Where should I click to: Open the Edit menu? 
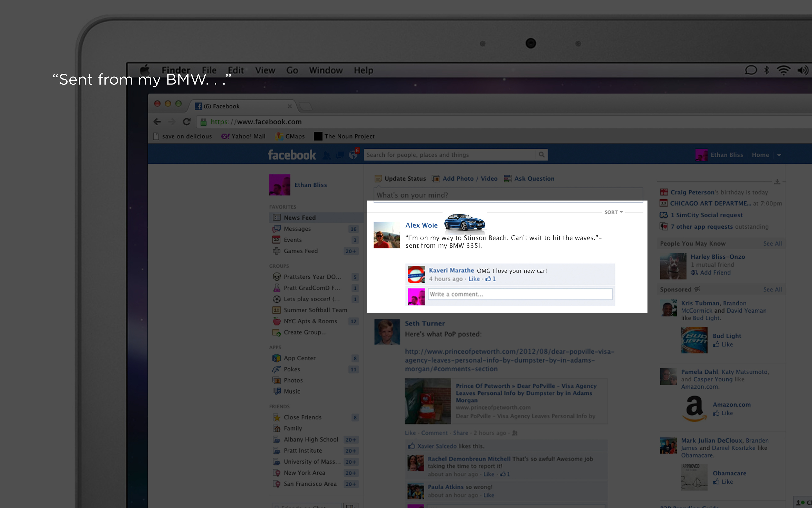point(236,70)
